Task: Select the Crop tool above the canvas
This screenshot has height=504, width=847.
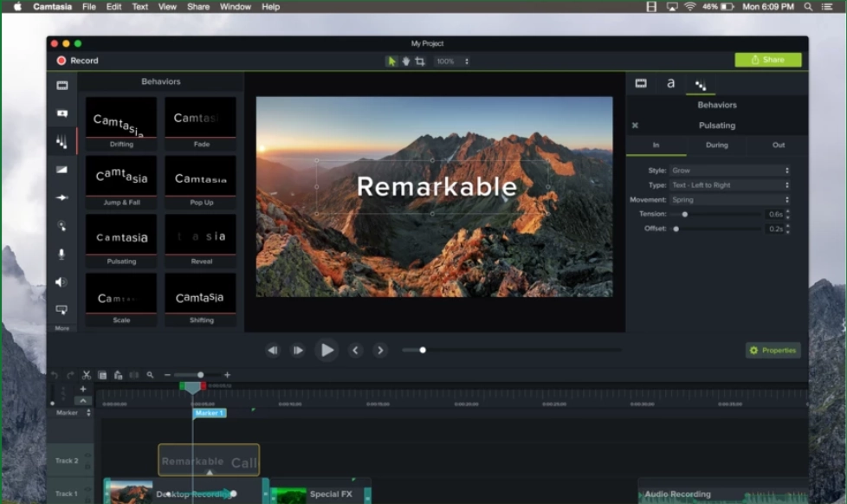Action: (422, 61)
